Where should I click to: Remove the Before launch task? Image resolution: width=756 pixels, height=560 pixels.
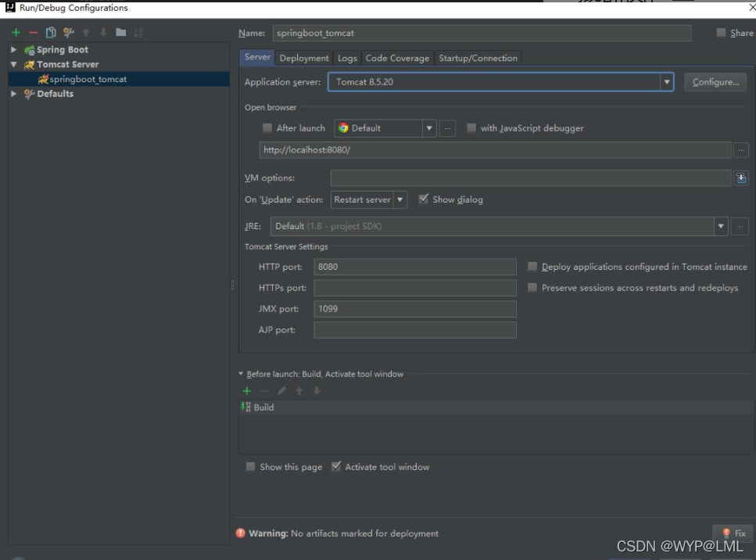point(264,391)
